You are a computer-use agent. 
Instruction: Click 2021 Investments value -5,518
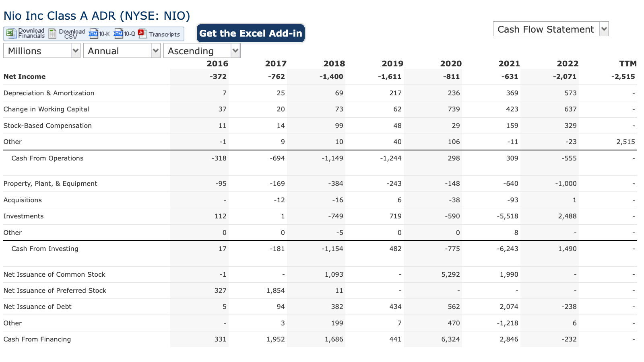(507, 216)
